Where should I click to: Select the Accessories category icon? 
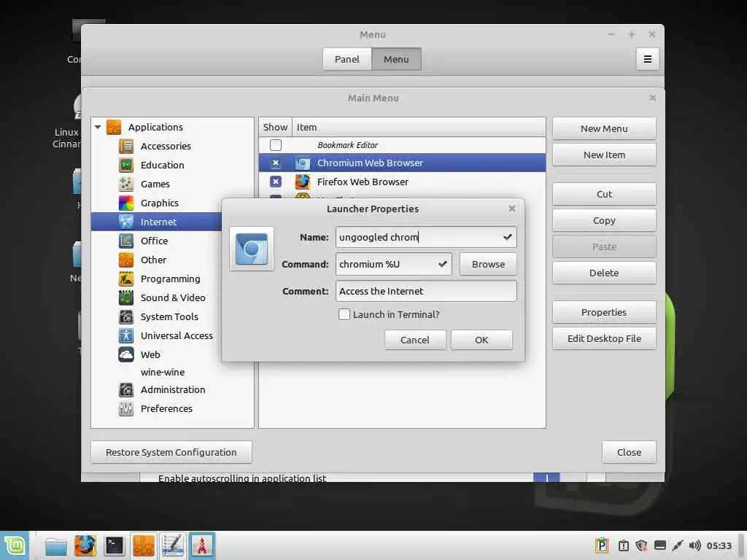(x=126, y=146)
